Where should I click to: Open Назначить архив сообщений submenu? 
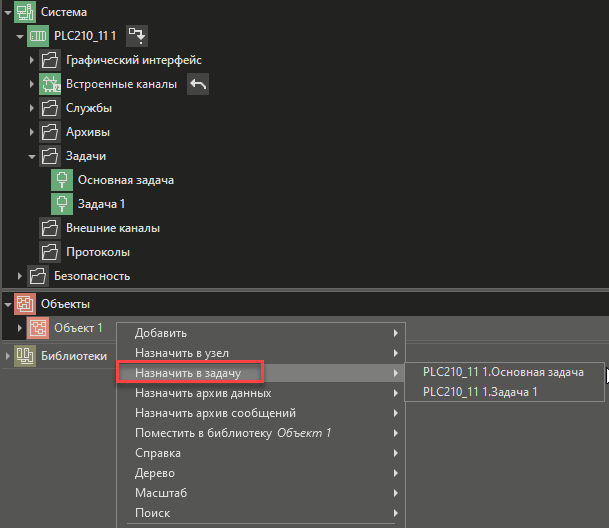click(261, 413)
